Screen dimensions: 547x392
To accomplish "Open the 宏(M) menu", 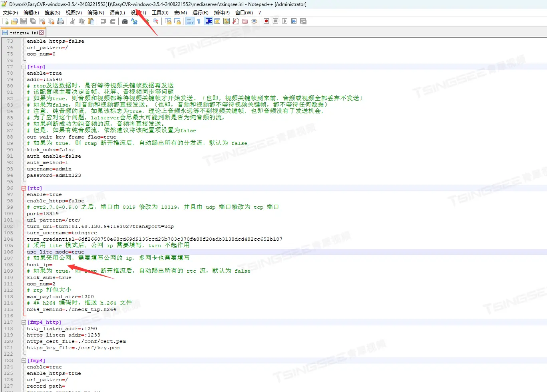I will click(181, 13).
